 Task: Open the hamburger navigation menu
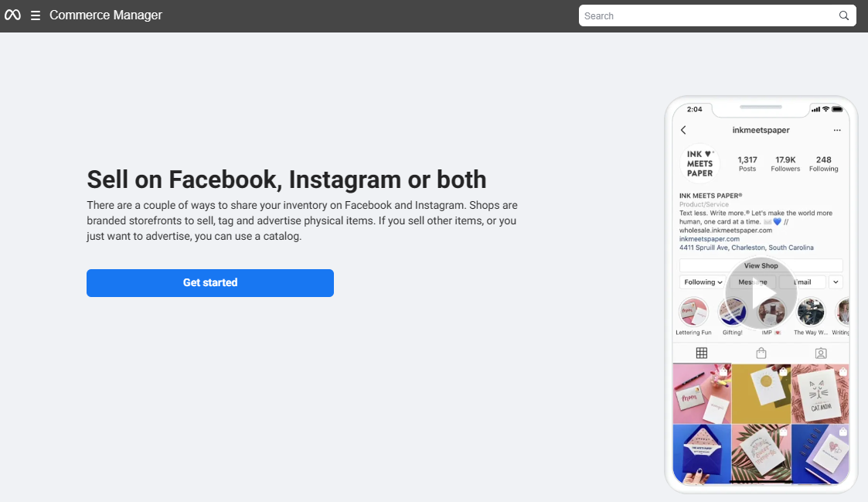36,15
